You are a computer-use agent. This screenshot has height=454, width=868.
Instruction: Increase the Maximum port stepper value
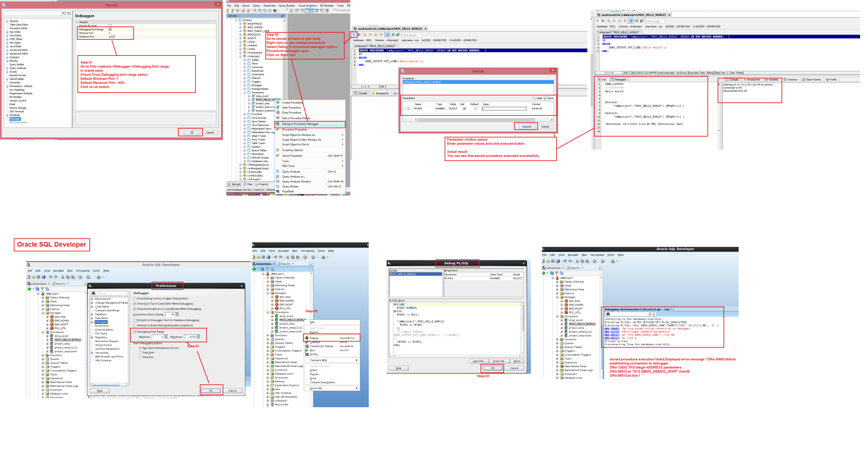(x=198, y=336)
